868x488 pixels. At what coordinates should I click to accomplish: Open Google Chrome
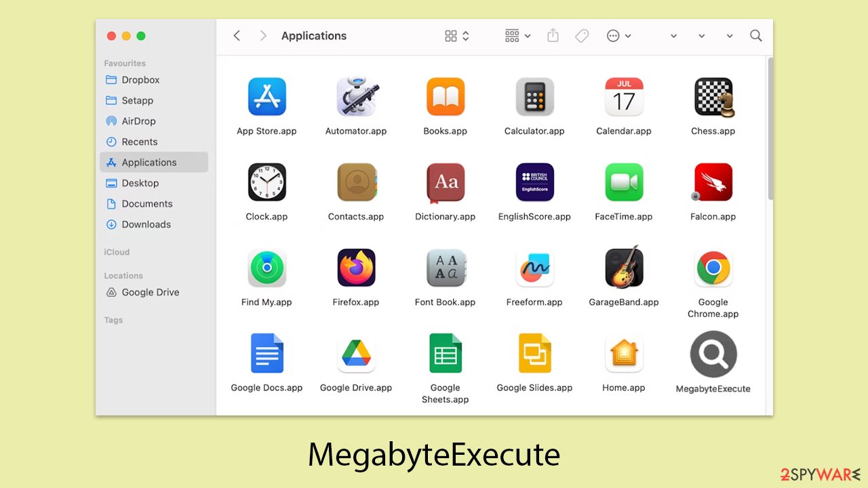coord(713,267)
